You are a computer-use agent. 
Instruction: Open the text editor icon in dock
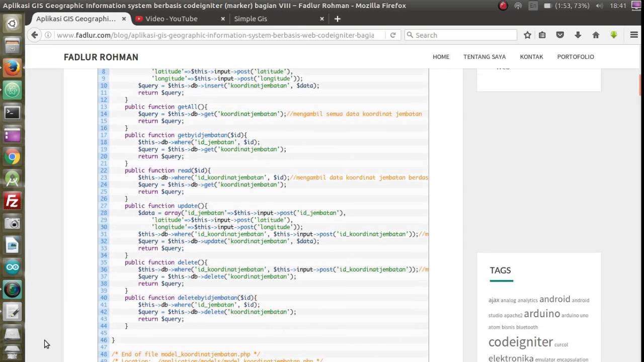[x=12, y=312]
